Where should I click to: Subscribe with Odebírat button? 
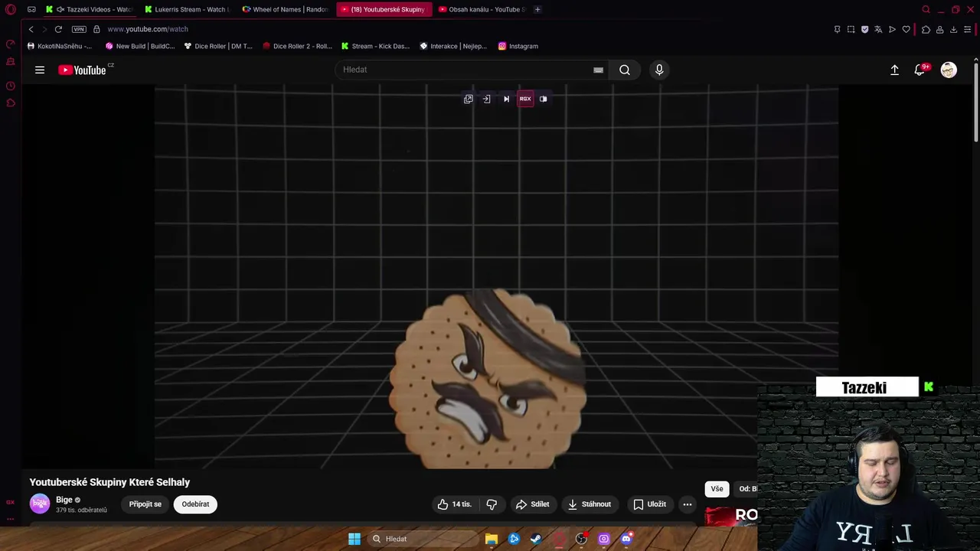(195, 504)
